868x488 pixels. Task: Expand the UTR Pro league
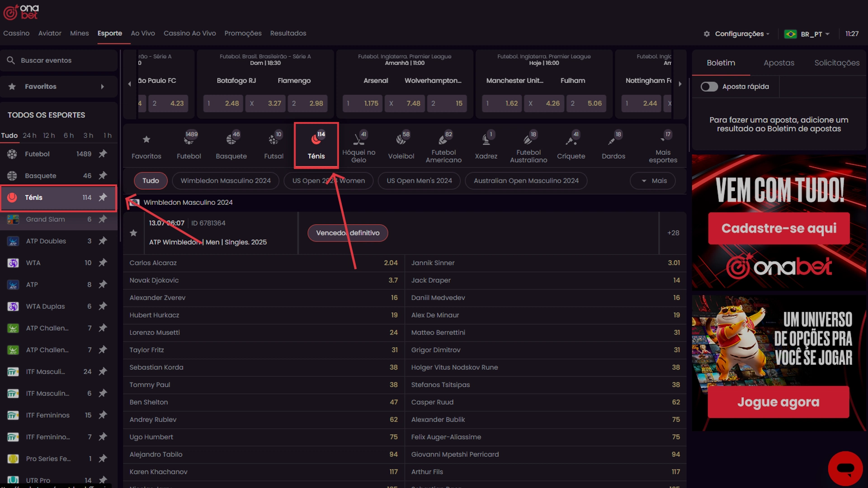pos(59,480)
